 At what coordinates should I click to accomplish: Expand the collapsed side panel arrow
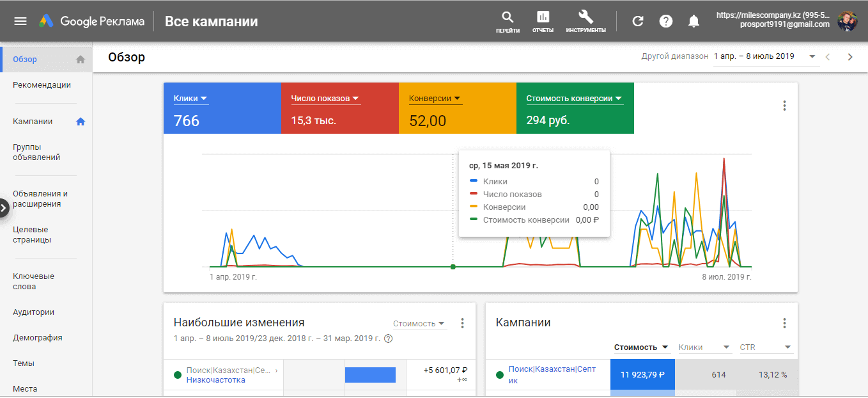pyautogui.click(x=4, y=207)
